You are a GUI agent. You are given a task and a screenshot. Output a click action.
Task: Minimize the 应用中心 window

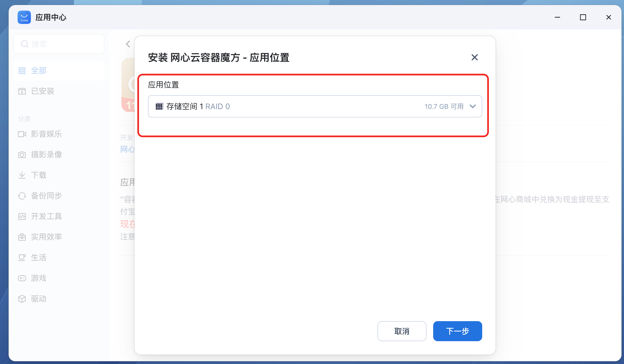coord(557,17)
